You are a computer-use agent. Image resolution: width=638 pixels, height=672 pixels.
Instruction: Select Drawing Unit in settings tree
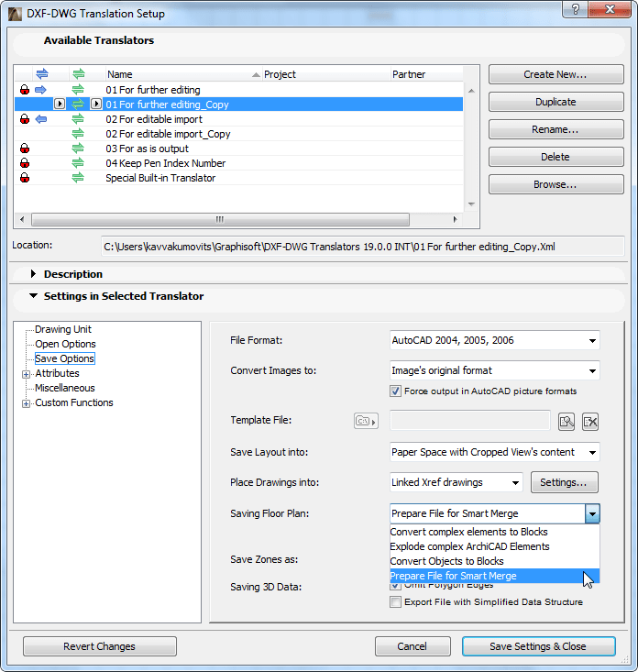click(x=63, y=329)
